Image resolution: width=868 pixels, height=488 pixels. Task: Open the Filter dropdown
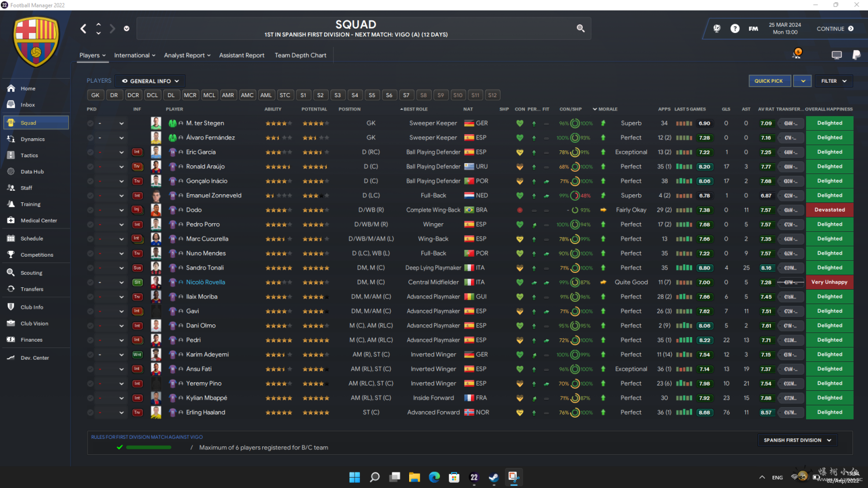(x=834, y=81)
